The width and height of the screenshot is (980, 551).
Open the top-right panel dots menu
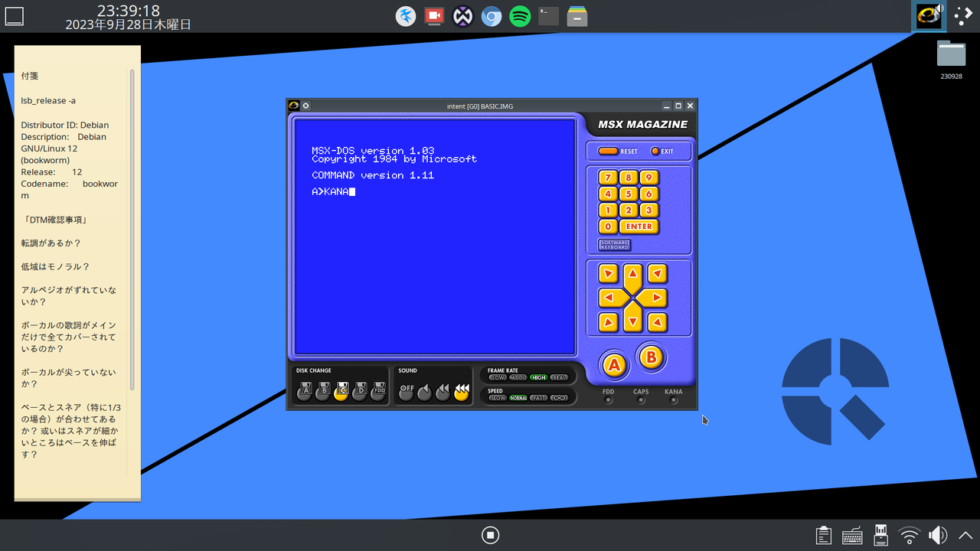(963, 16)
